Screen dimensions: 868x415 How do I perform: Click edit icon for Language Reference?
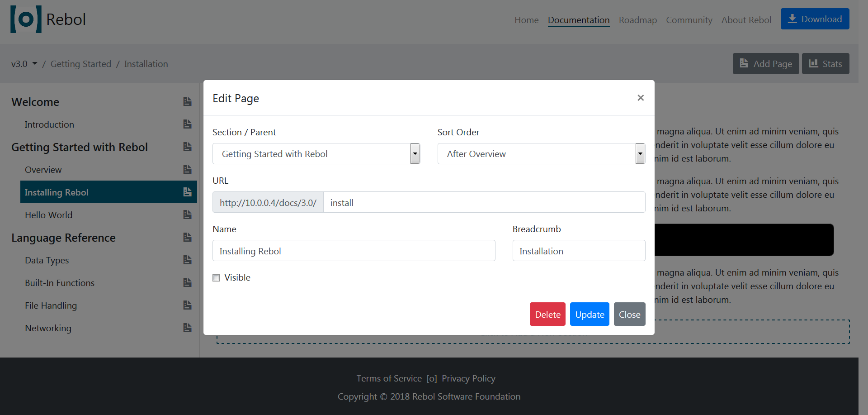[x=187, y=237]
